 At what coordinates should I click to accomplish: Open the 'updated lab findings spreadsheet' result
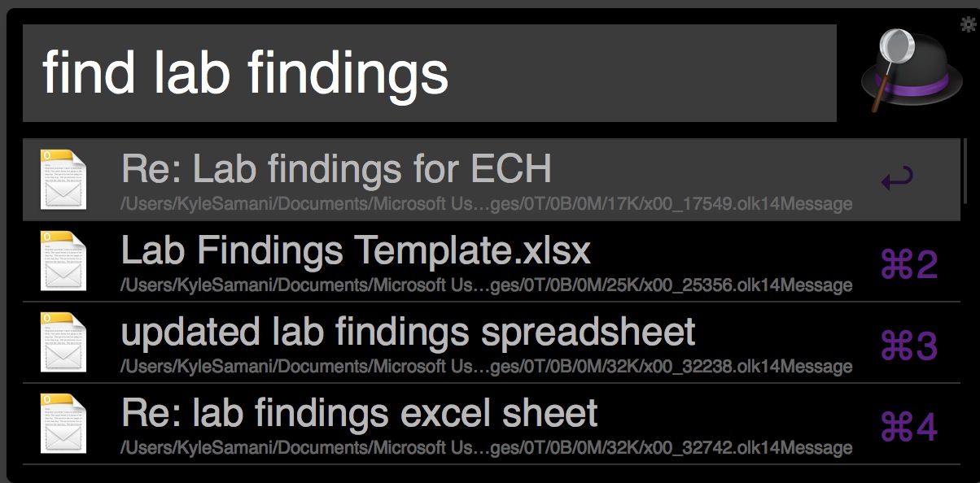point(408,332)
